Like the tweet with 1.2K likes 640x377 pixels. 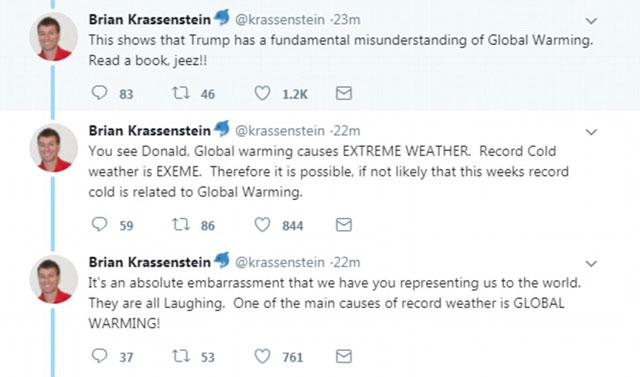(x=262, y=93)
